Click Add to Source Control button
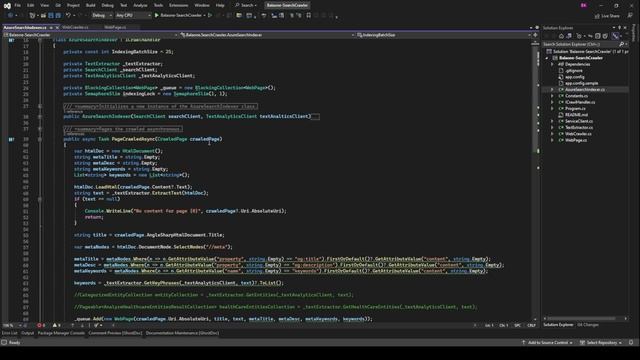 click(547, 342)
